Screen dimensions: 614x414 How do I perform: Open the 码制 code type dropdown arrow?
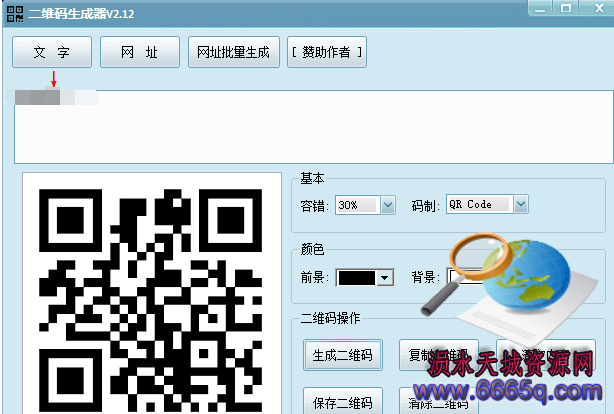point(521,204)
